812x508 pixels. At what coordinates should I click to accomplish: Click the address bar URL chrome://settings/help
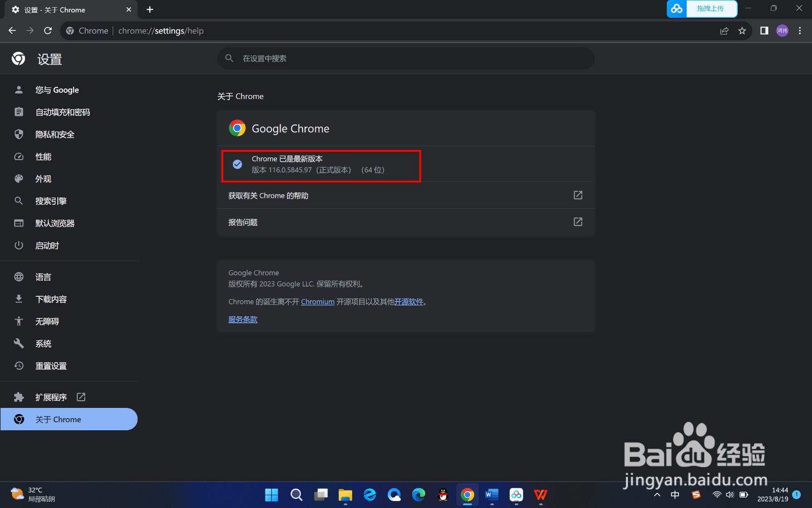[161, 30]
